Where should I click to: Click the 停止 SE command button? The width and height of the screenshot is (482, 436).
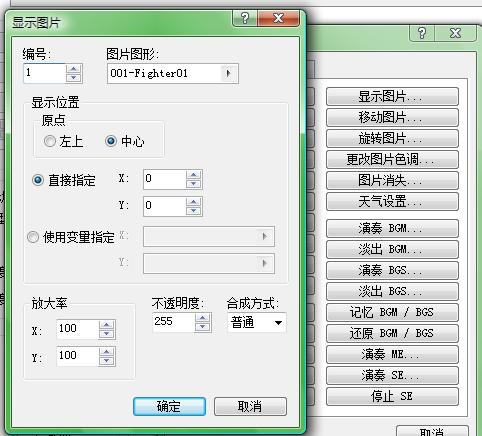(392, 396)
